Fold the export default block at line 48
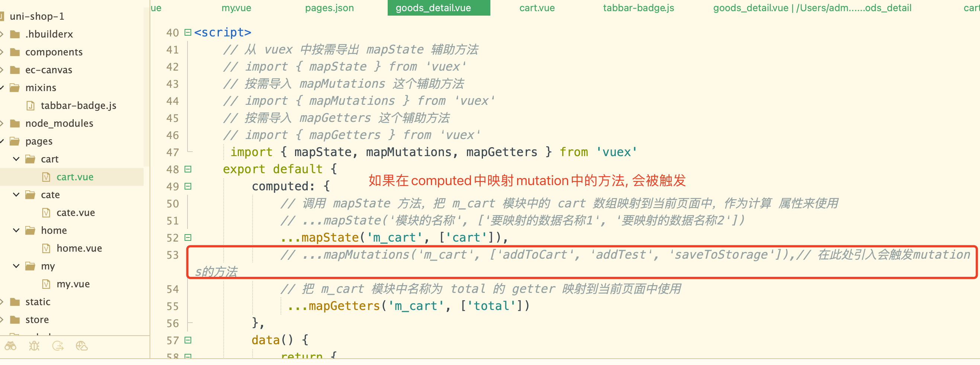Image resolution: width=980 pixels, height=365 pixels. point(188,169)
